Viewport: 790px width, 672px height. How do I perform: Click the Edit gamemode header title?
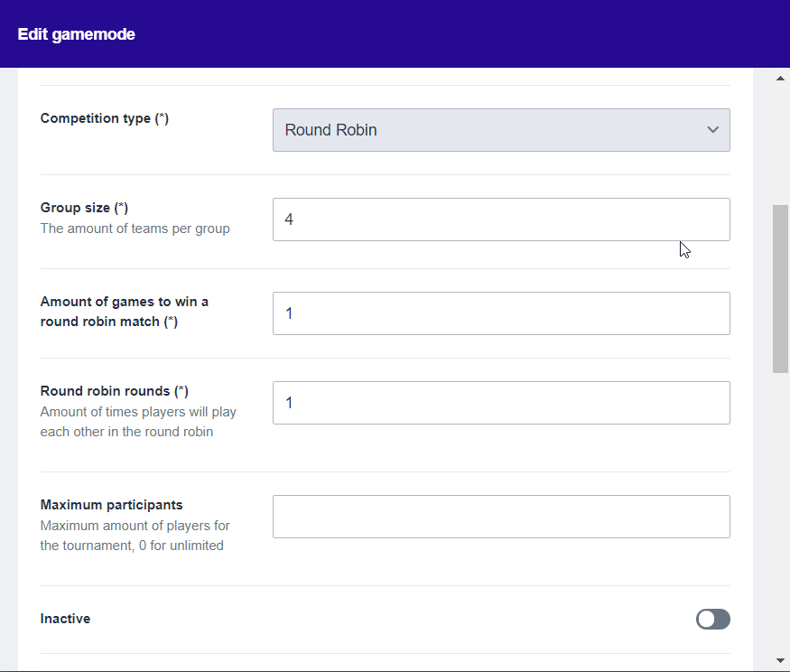coord(77,34)
